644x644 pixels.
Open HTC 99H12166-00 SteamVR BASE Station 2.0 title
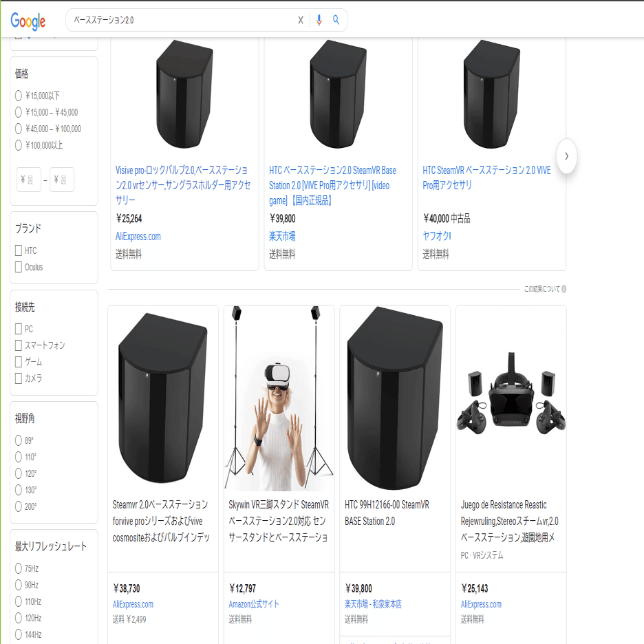point(387,513)
